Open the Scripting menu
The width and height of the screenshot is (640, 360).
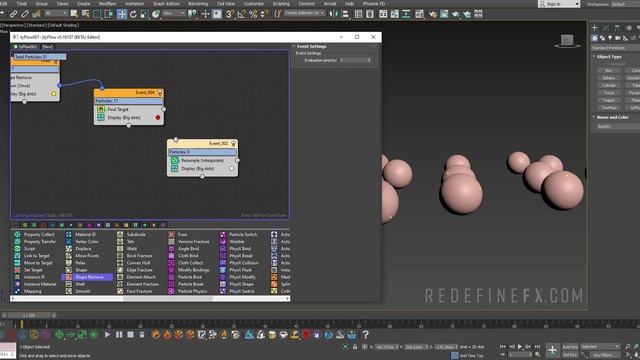click(x=281, y=4)
